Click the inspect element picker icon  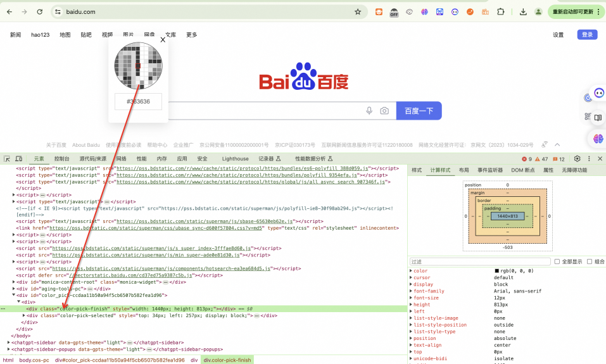7,159
